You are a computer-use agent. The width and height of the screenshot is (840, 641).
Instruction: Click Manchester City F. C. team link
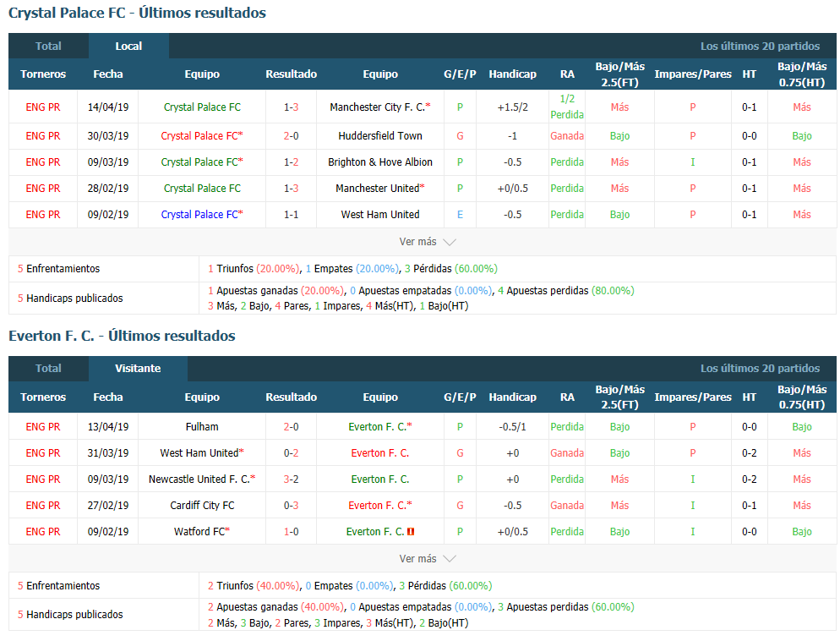point(379,107)
